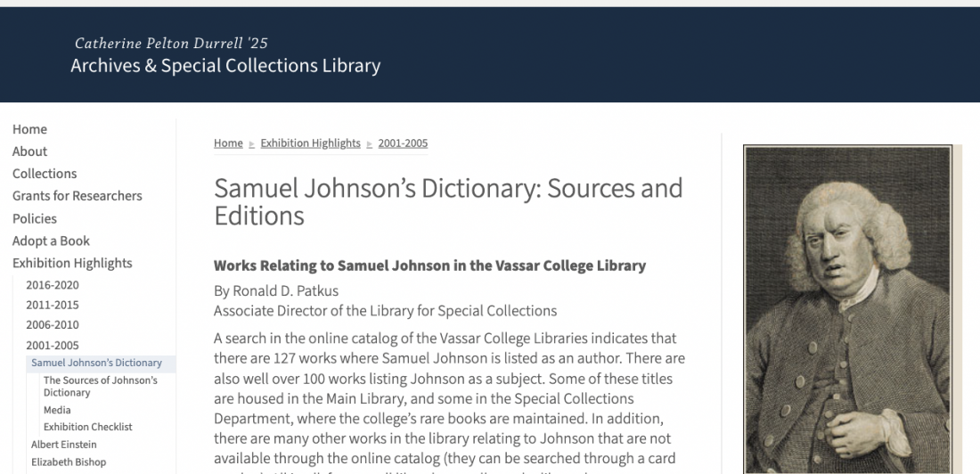Open the Media subpage

click(57, 410)
